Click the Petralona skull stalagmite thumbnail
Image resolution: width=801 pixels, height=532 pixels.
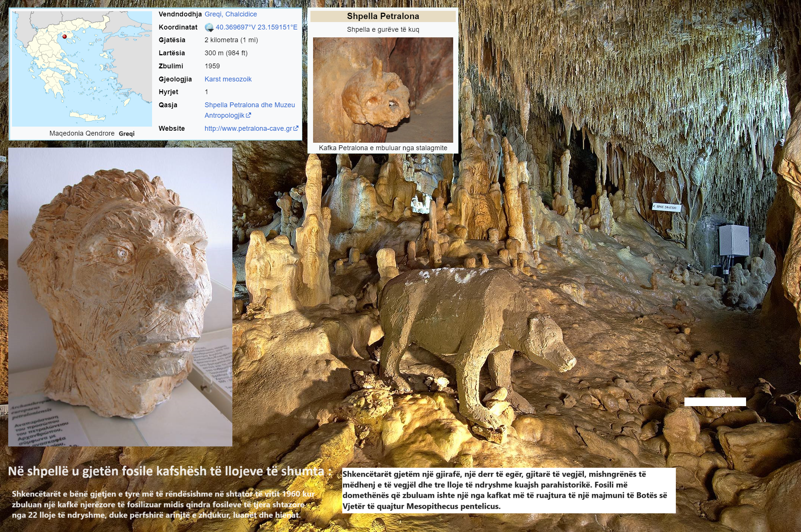[383, 90]
